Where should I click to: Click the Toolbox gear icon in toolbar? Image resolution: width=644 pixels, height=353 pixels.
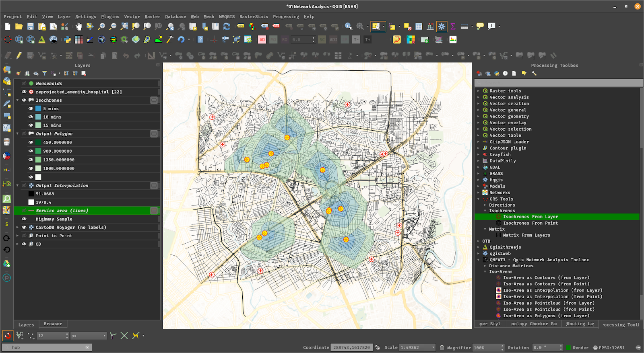pyautogui.click(x=442, y=27)
